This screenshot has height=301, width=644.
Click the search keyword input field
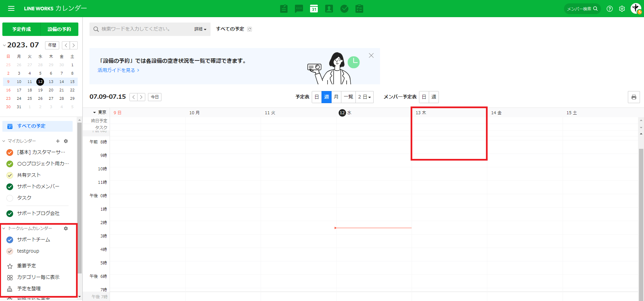click(145, 29)
